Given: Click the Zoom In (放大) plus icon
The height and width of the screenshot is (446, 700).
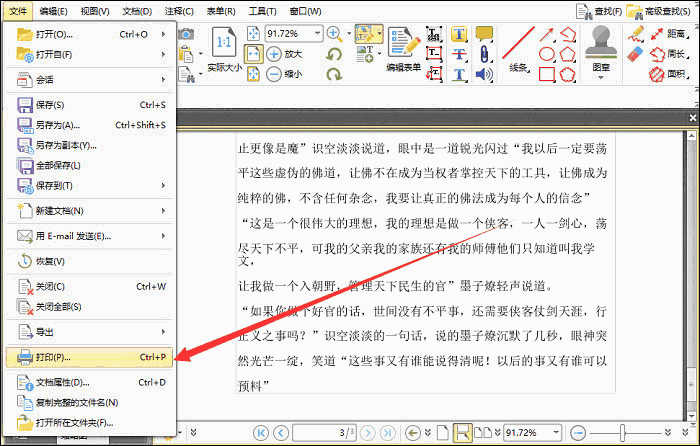Looking at the screenshot, I should pyautogui.click(x=274, y=54).
